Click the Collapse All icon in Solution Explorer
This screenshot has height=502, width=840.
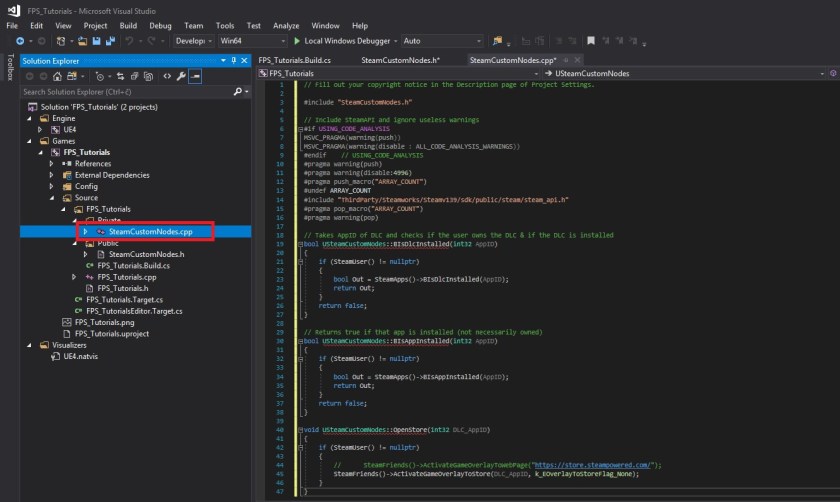(134, 77)
